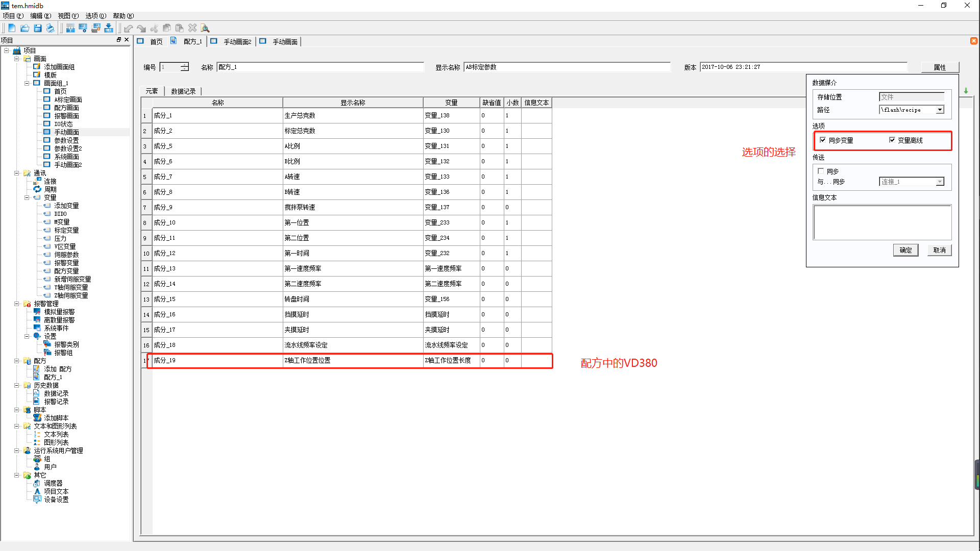Open 设备设置 in the tree
Viewport: 980px width, 551px height.
pos(56,499)
